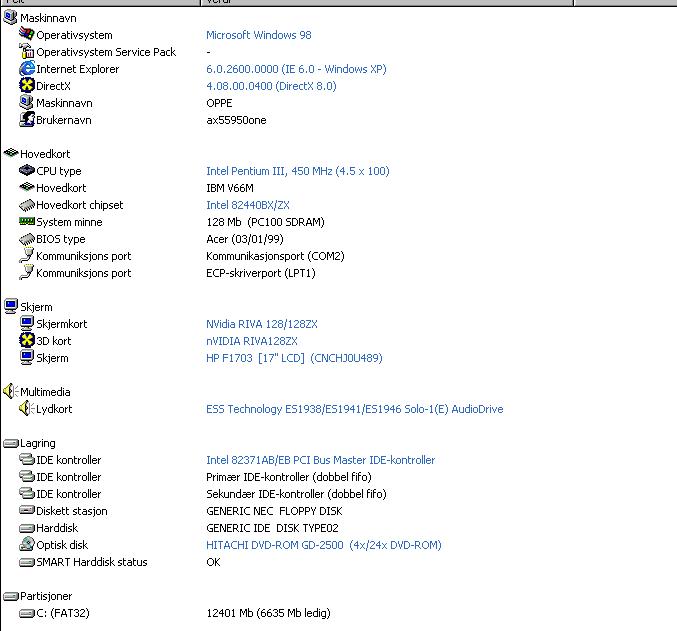
Task: Click the Optisk disk CD icon
Action: (x=26, y=544)
